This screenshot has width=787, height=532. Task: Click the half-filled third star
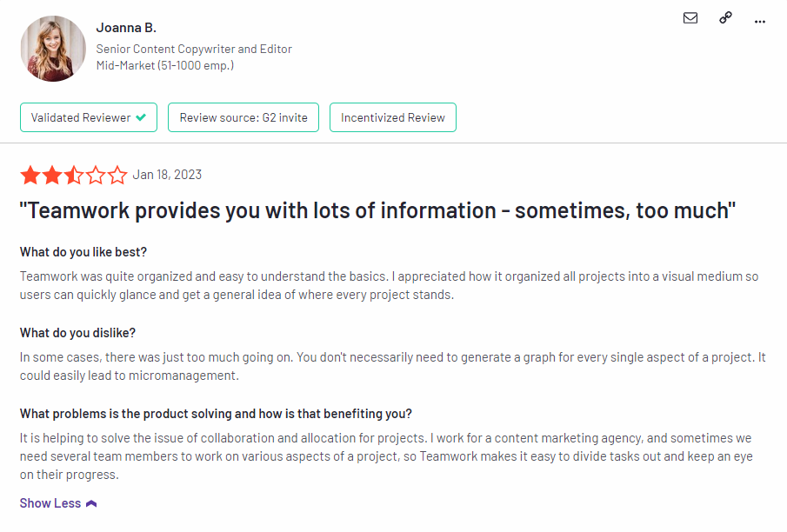click(x=74, y=176)
